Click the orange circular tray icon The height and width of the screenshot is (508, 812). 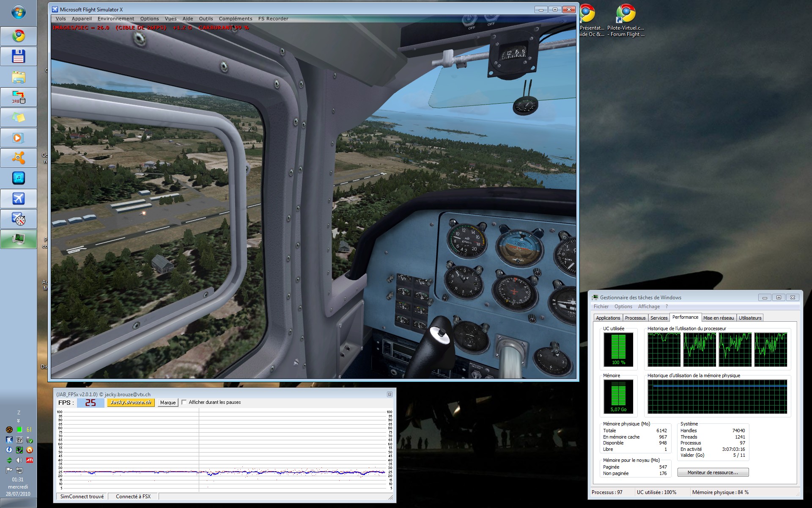pyautogui.click(x=30, y=450)
